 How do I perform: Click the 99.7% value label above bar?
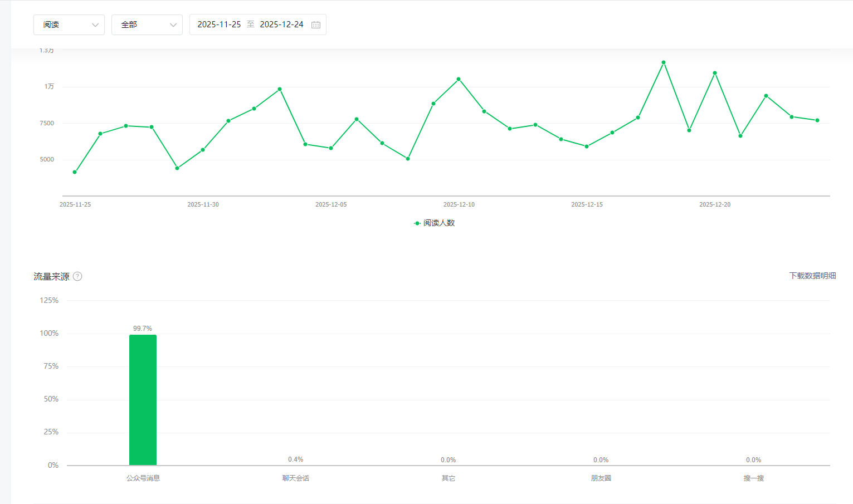point(143,329)
